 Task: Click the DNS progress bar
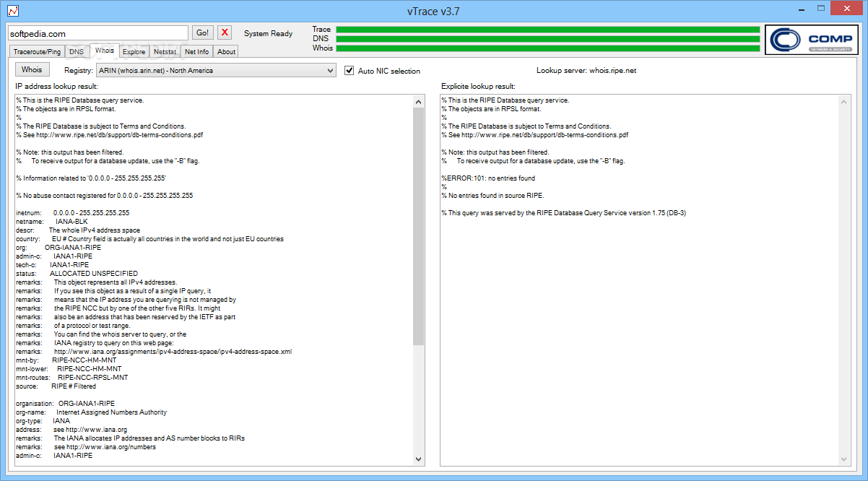coord(548,39)
